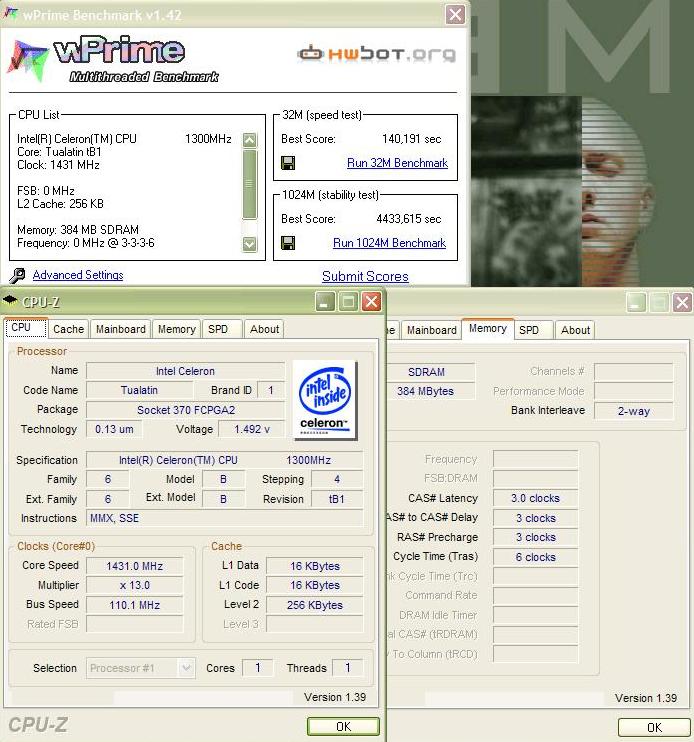Click the CPU-Z title bar chip icon
The height and width of the screenshot is (742, 694).
10,301
